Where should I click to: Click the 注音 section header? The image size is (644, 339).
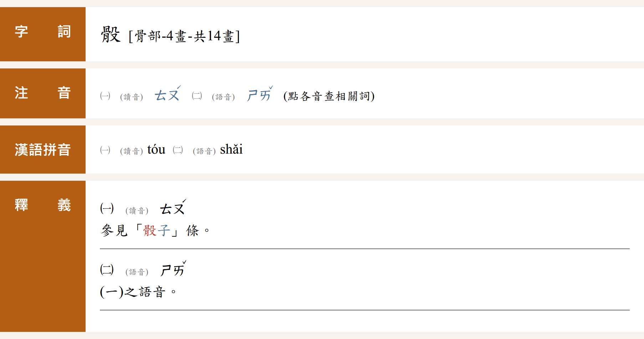click(43, 93)
